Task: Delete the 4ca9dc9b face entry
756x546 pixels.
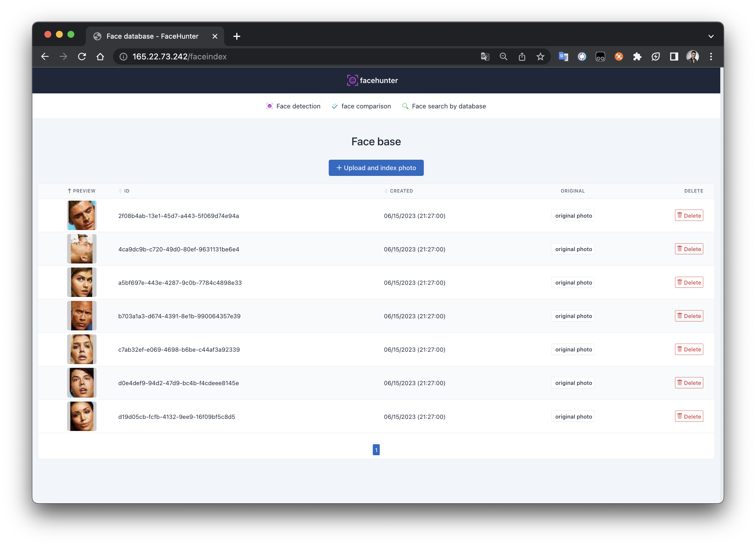Action: (x=689, y=249)
